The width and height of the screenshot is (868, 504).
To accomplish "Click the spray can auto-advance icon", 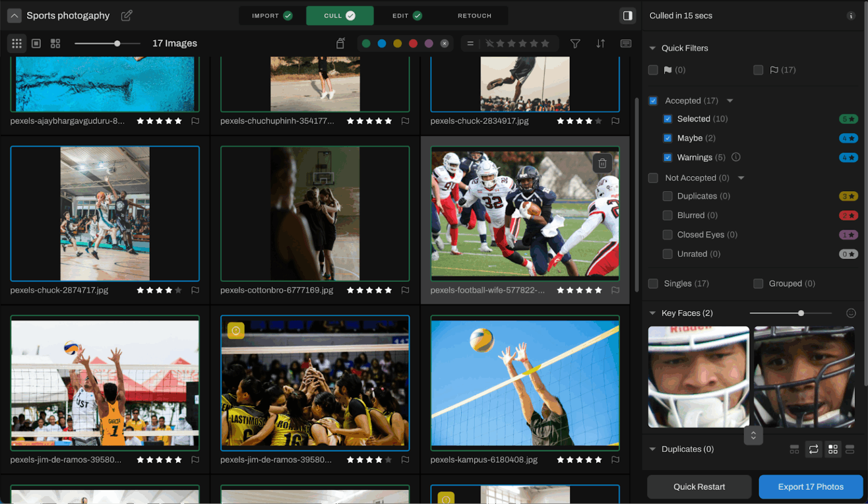I will [341, 42].
